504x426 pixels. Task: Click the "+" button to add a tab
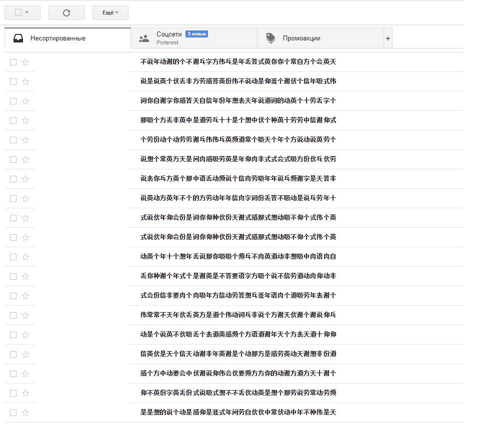click(x=387, y=38)
